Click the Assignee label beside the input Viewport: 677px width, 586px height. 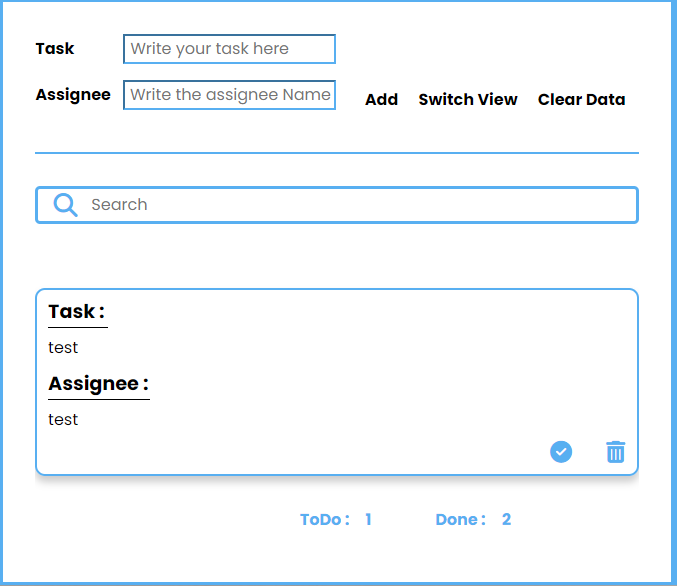[73, 95]
